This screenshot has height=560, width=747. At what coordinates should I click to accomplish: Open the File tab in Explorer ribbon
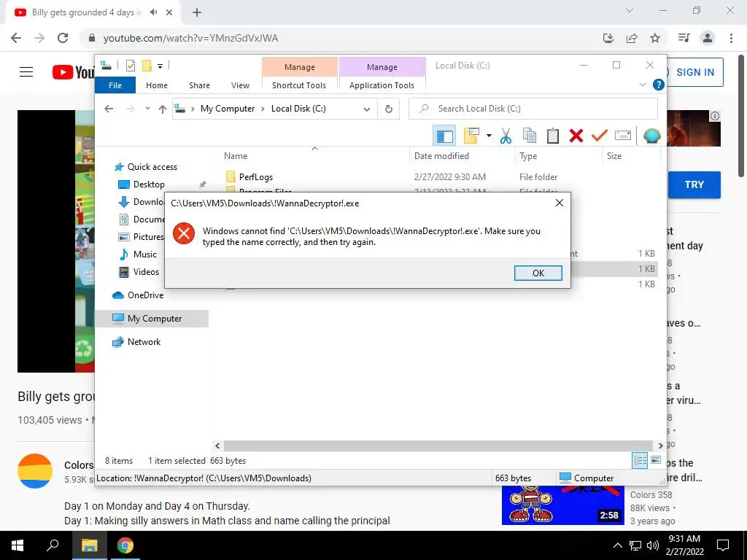[x=115, y=85]
